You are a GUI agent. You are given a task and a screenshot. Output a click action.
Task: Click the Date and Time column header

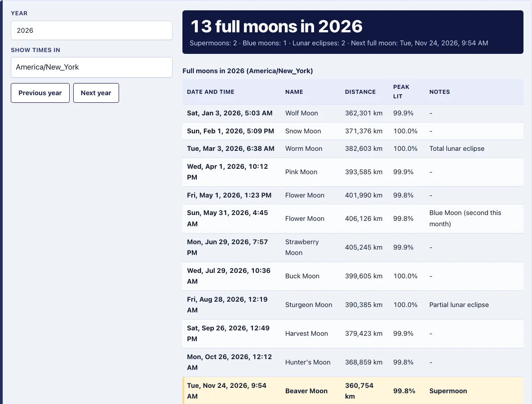pos(211,92)
